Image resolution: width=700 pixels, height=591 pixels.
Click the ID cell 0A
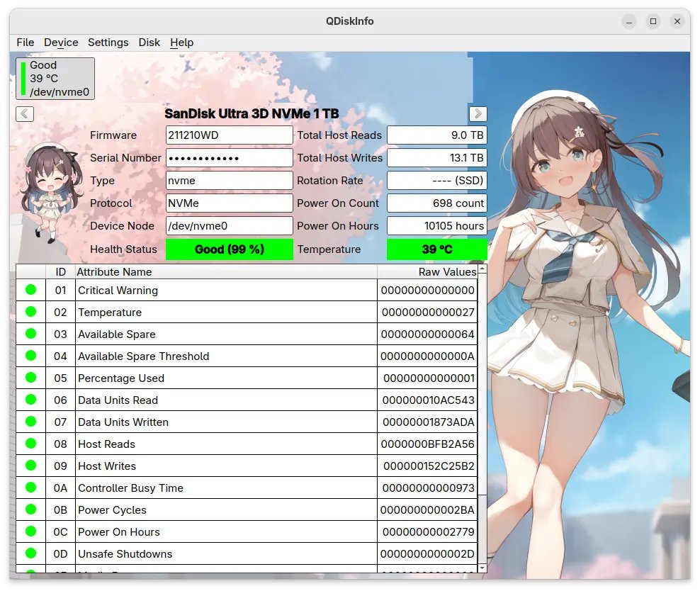pos(60,488)
